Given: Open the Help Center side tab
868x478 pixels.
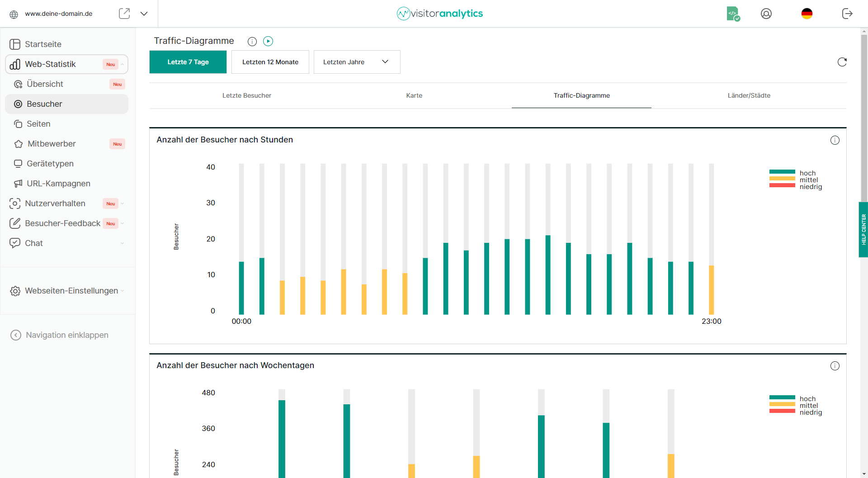Looking at the screenshot, I should [863, 229].
